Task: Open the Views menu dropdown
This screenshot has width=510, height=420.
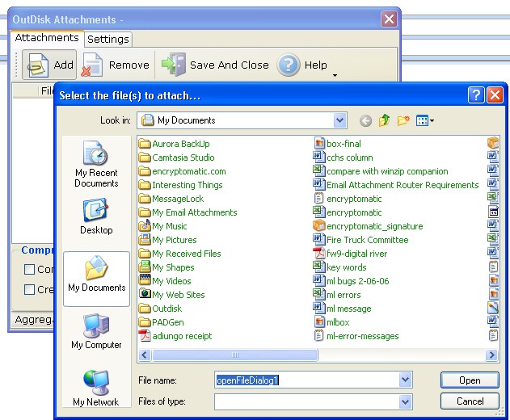Action: tap(425, 120)
